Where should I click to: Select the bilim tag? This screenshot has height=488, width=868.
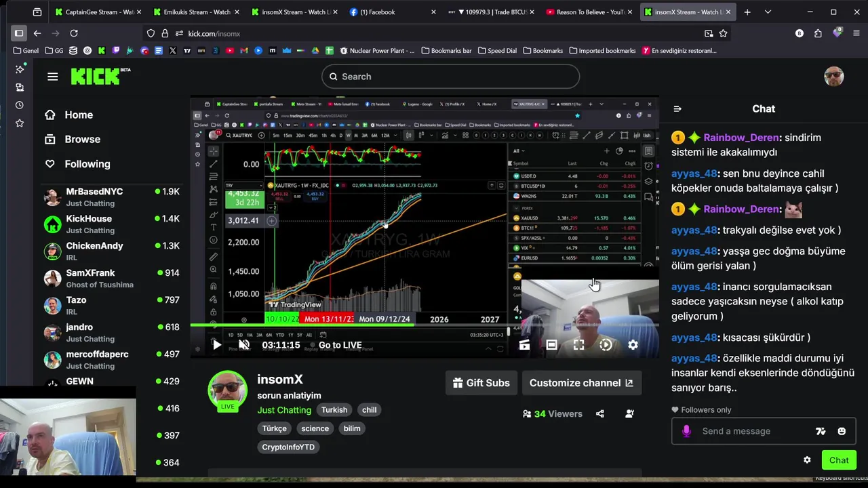tap(352, 428)
